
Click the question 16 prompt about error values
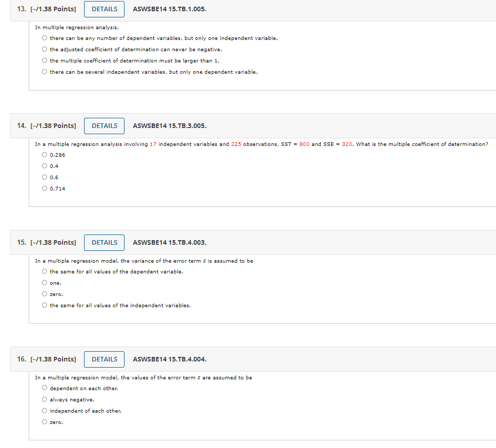143,377
